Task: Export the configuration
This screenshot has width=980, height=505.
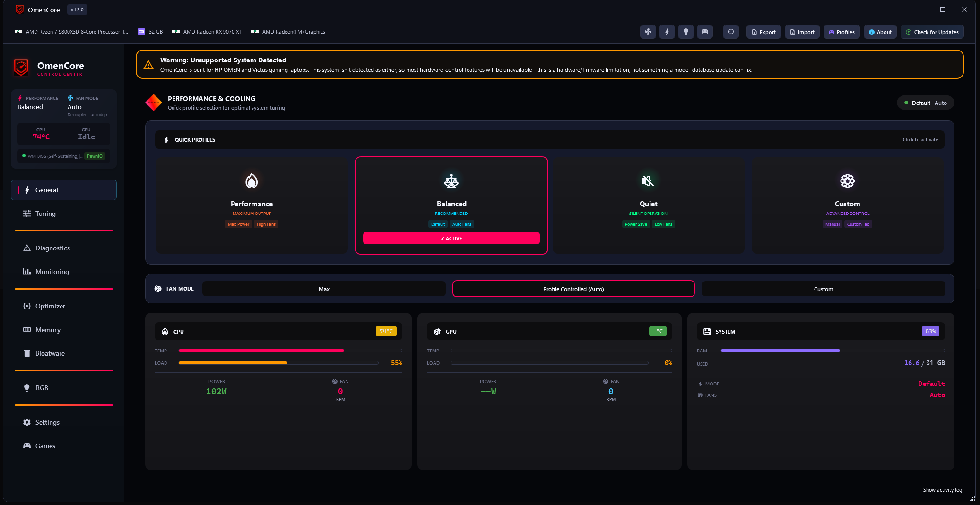Action: point(763,32)
